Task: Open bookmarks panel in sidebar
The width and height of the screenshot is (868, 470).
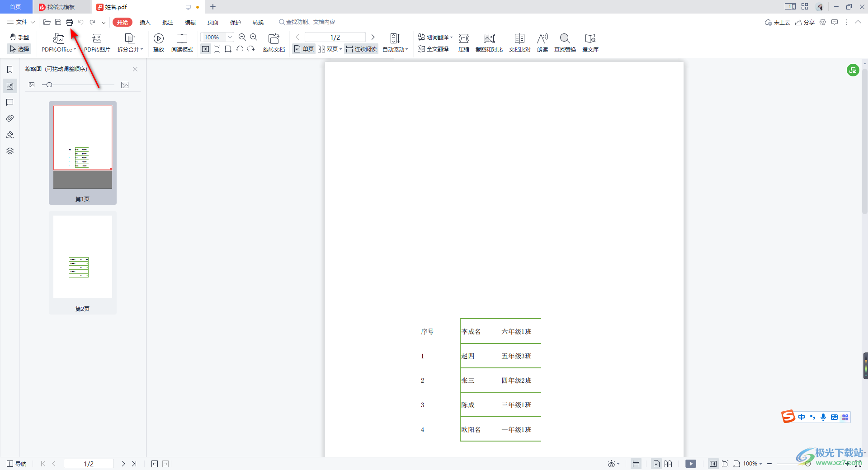Action: [x=10, y=70]
